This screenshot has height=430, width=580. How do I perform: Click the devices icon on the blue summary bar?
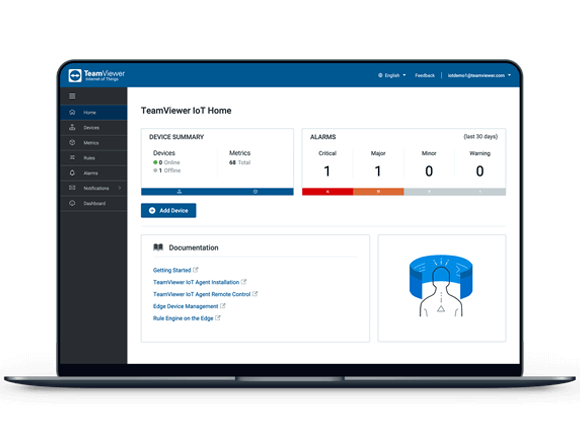tap(179, 192)
